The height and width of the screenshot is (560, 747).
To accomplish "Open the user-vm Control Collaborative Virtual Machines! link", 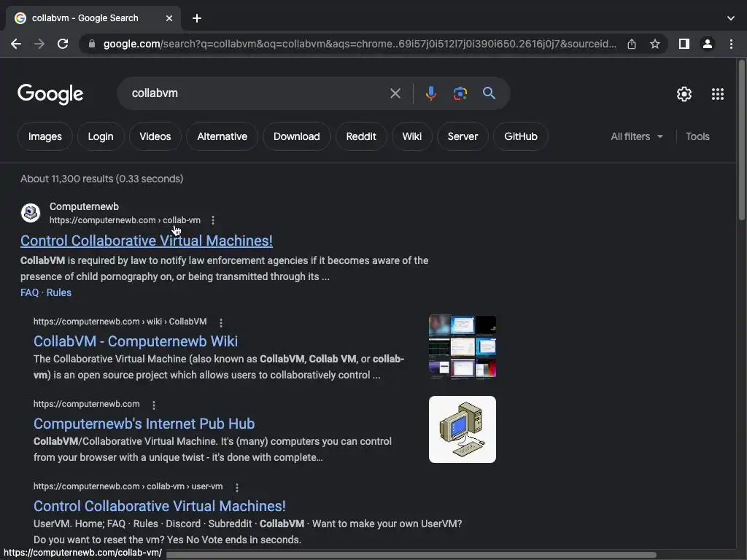I will click(160, 506).
